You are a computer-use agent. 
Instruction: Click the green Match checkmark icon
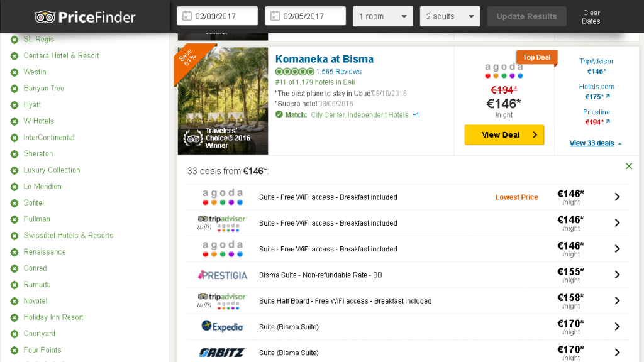[x=279, y=114]
